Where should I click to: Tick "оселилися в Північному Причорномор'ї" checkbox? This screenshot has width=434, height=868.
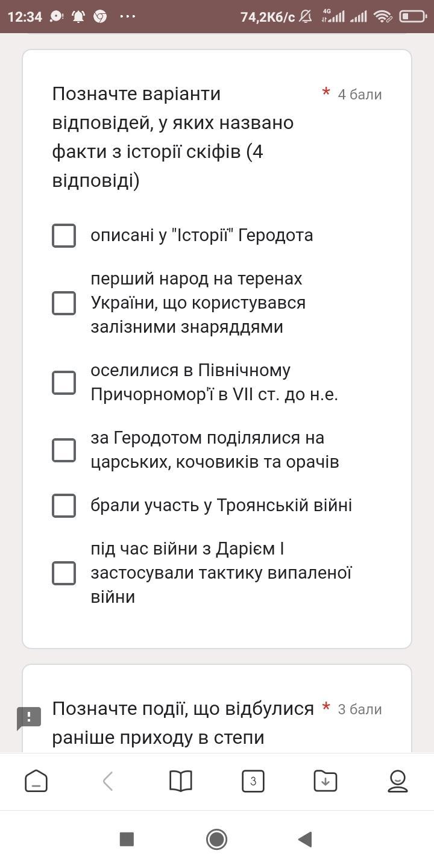(64, 383)
